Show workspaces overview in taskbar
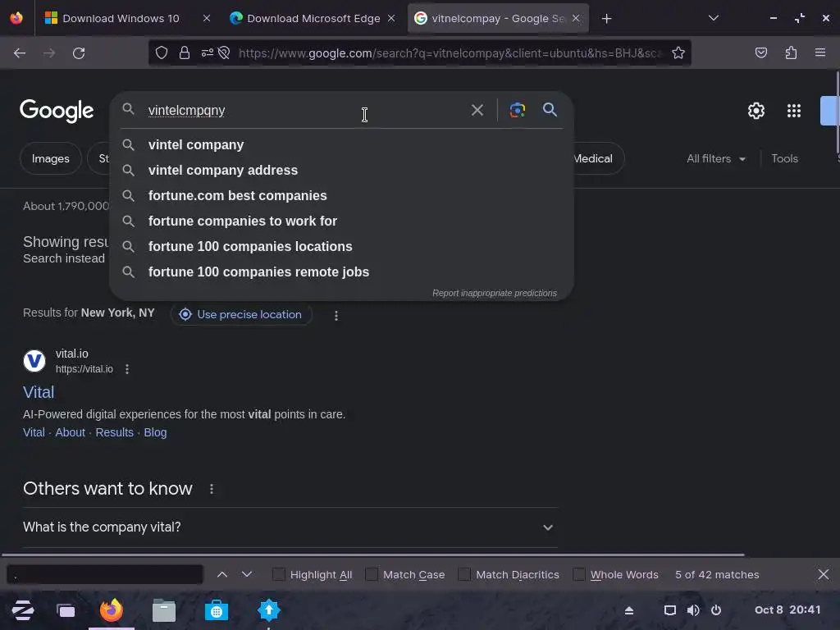840x630 pixels. 66,610
